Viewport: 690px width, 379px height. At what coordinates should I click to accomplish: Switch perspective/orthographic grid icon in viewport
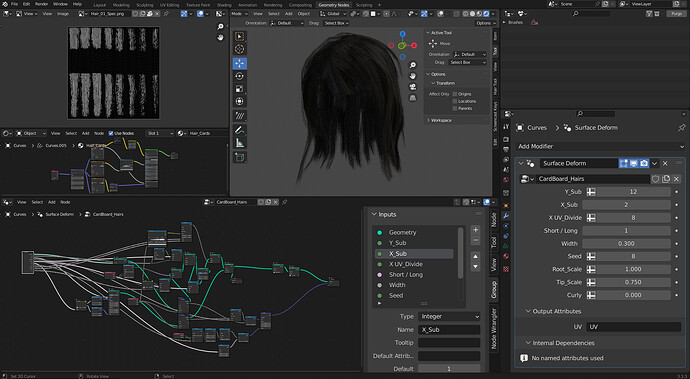click(x=413, y=98)
